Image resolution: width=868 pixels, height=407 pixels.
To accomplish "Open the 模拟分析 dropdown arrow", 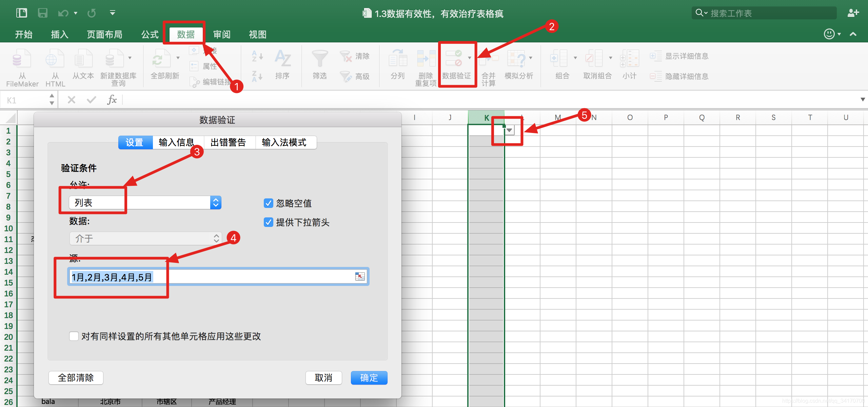I will click(531, 58).
